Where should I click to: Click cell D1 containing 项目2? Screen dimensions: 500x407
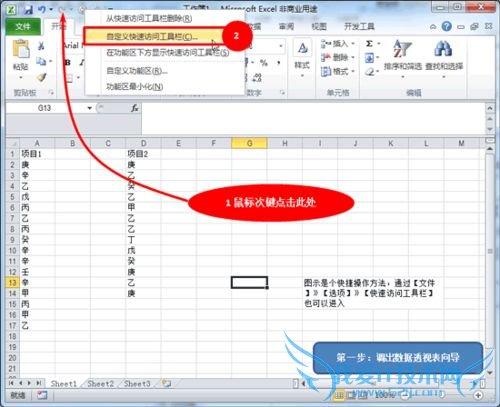coord(143,154)
